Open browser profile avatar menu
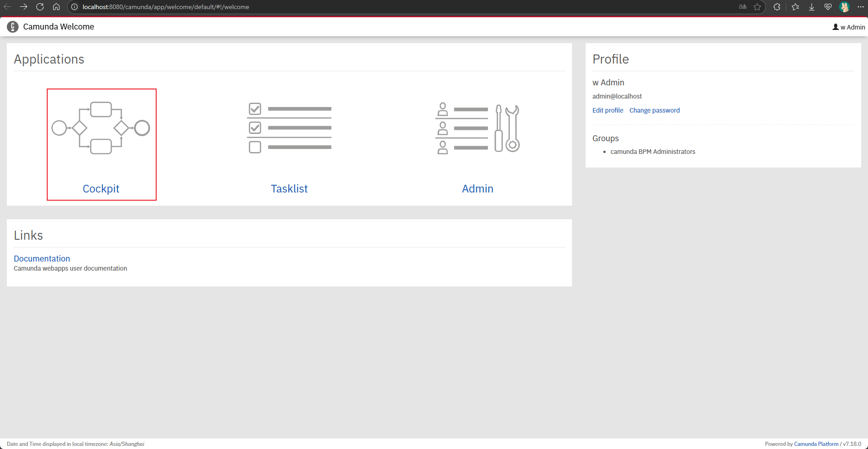The height and width of the screenshot is (449, 868). [x=844, y=7]
